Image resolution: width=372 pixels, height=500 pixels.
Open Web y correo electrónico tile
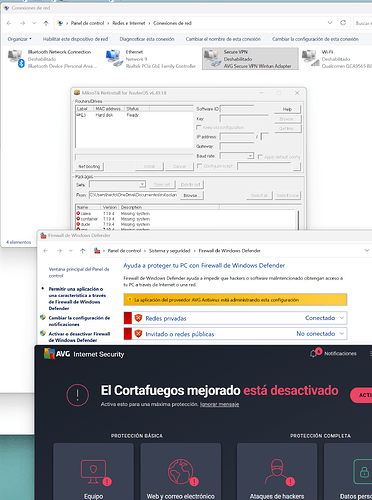(181, 472)
